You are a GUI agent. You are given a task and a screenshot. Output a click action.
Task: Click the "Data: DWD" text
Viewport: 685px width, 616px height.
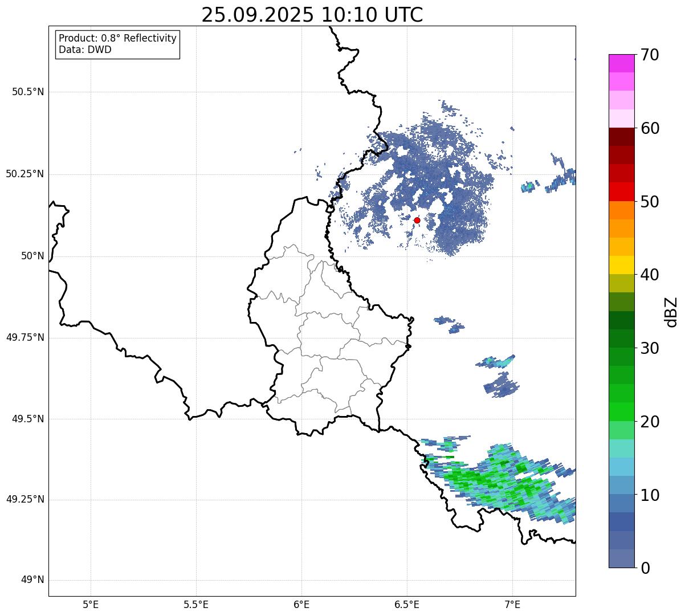(85, 50)
